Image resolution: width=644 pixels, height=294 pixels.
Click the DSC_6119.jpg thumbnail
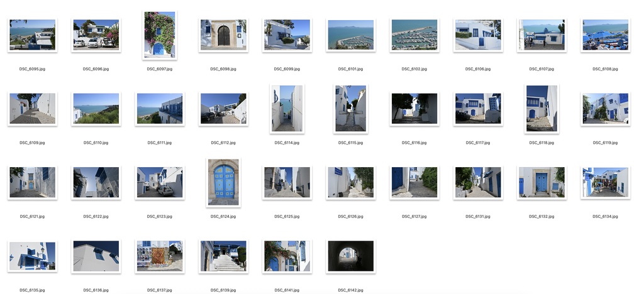click(606, 109)
